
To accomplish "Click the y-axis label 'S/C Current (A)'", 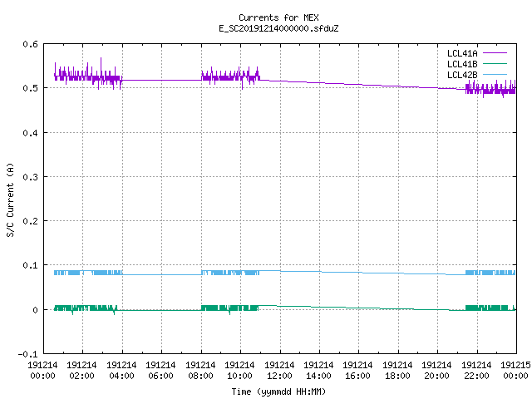I will pos(11,200).
